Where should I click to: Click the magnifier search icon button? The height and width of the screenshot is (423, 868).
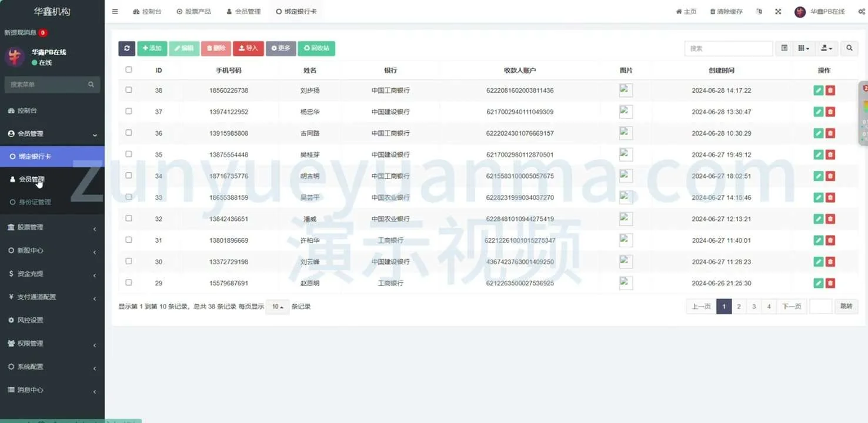point(849,48)
